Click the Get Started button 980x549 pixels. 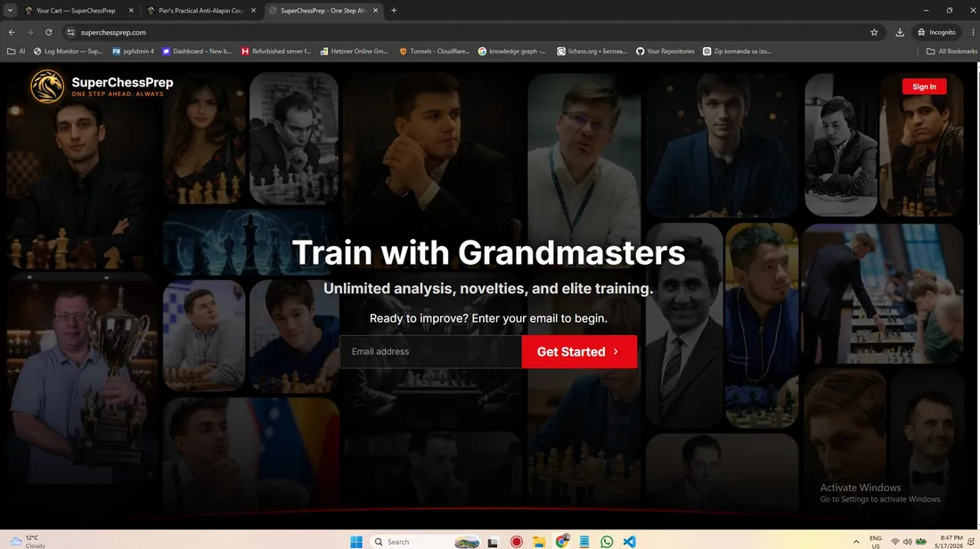pyautogui.click(x=579, y=351)
